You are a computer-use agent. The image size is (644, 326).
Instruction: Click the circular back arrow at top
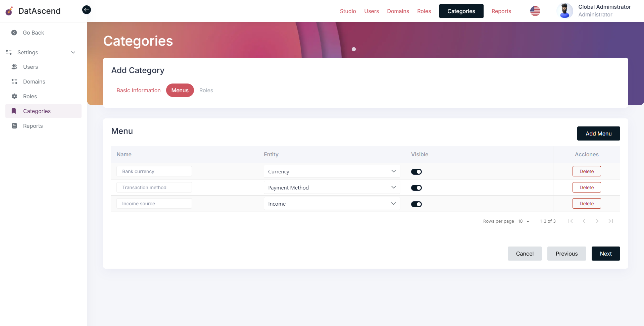pos(86,10)
